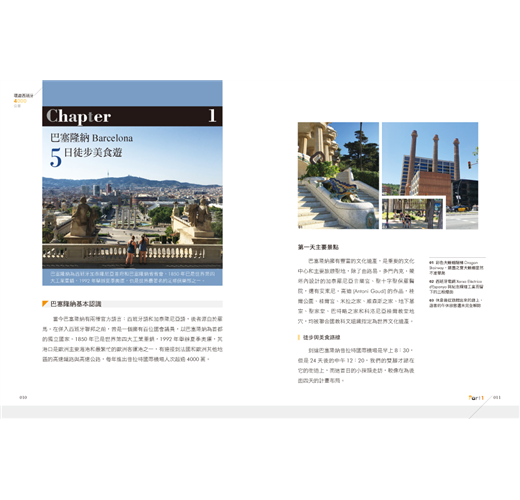Click the left page number 010
This screenshot has height=500, width=520.
[23, 397]
